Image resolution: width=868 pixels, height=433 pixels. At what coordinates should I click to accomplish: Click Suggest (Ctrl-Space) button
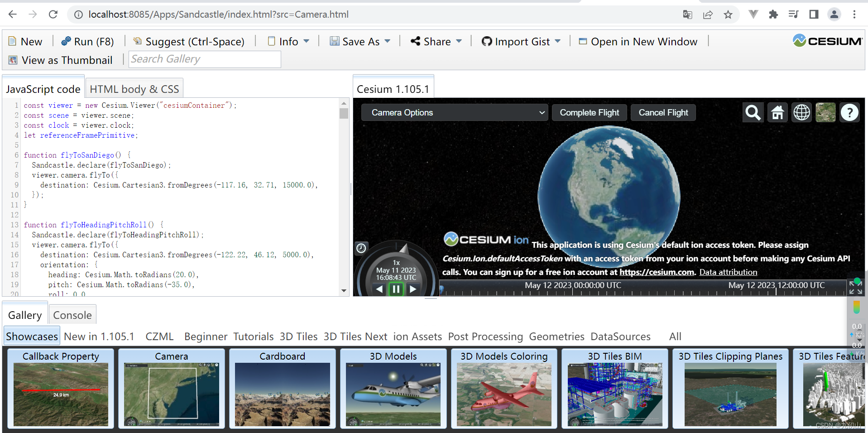189,42
